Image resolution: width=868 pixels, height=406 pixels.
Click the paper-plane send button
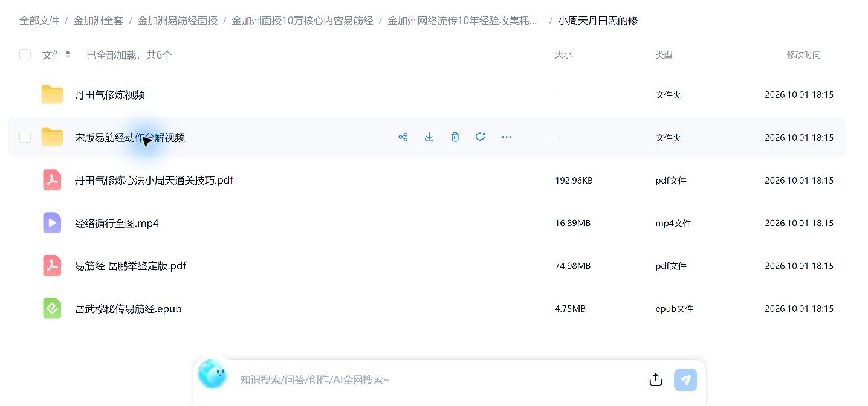pyautogui.click(x=685, y=380)
